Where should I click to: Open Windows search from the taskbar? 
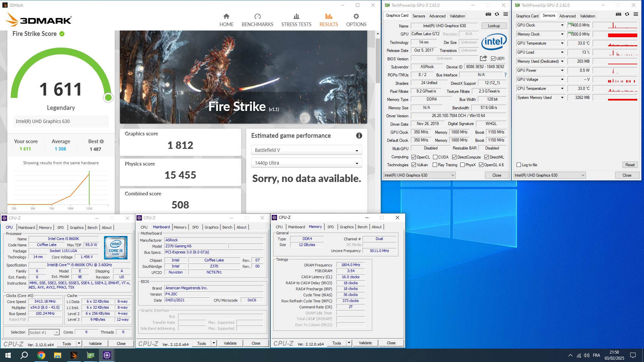[24, 355]
